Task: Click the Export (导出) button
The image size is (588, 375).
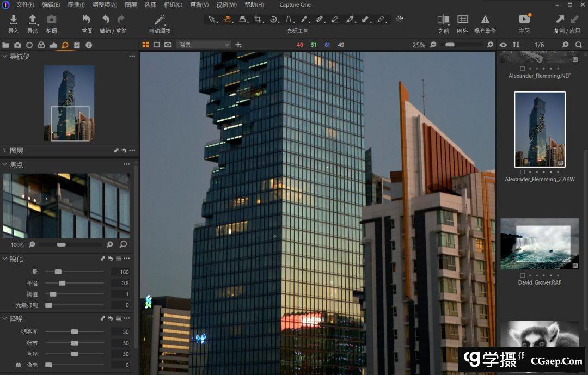Action: [x=33, y=20]
